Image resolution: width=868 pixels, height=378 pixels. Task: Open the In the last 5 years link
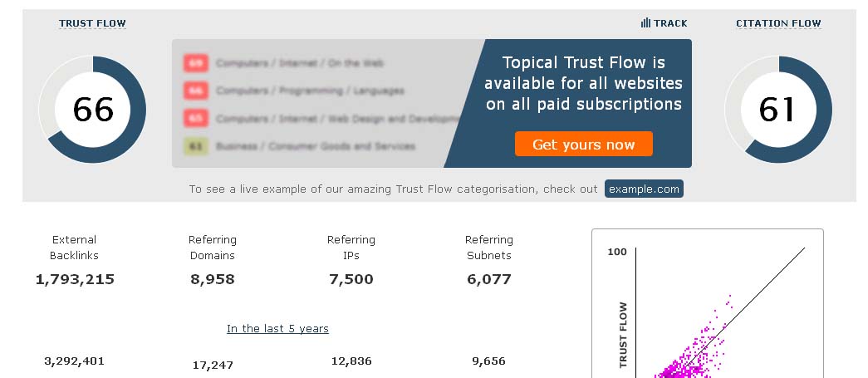(x=277, y=329)
